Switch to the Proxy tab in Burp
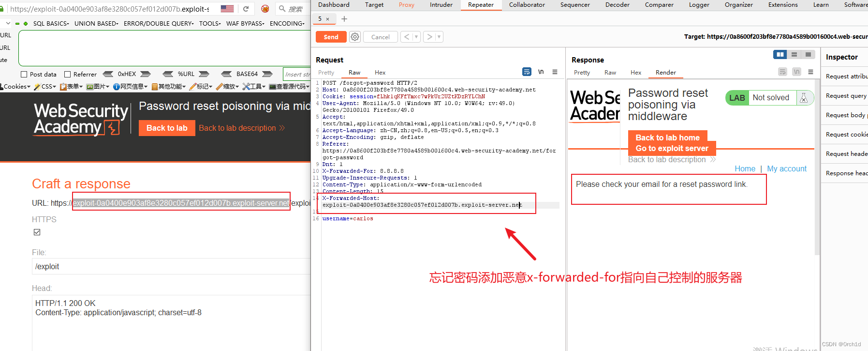The height and width of the screenshot is (351, 868). pos(406,5)
